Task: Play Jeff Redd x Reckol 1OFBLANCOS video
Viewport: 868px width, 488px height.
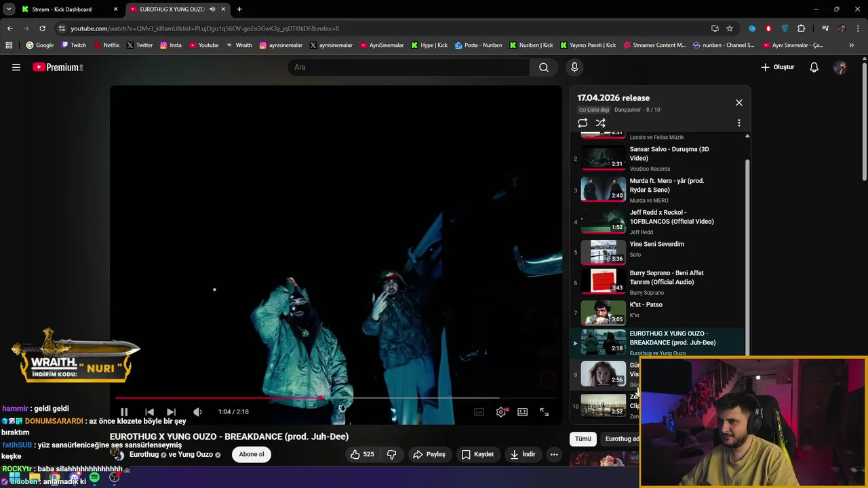Action: point(658,222)
